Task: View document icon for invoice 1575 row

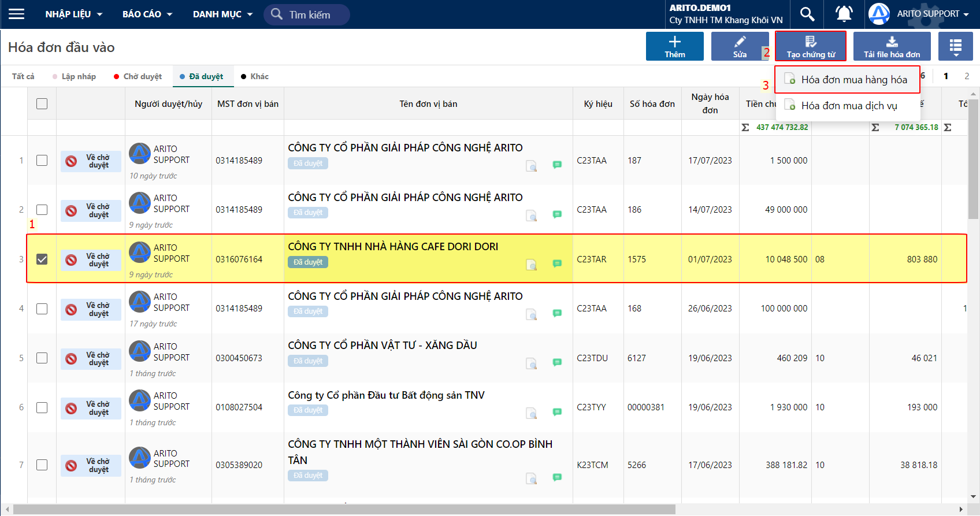Action: pyautogui.click(x=531, y=265)
